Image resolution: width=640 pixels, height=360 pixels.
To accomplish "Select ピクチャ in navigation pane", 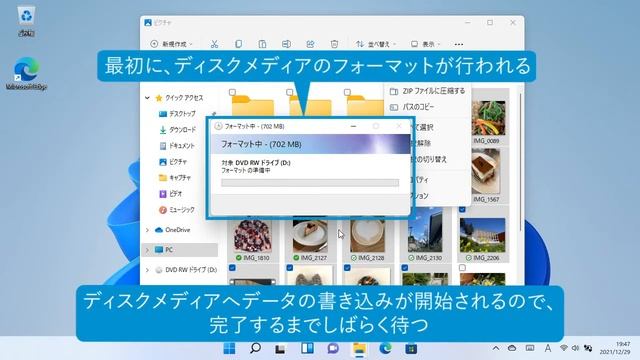I will click(173, 162).
